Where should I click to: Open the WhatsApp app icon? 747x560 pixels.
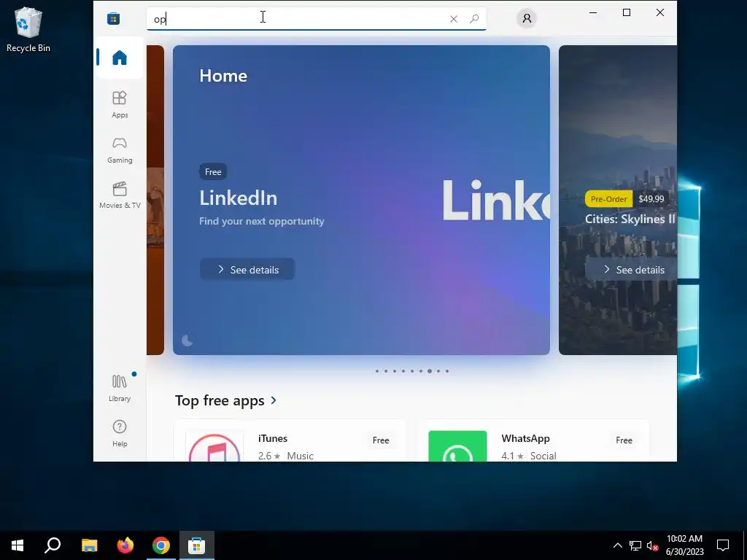click(457, 446)
